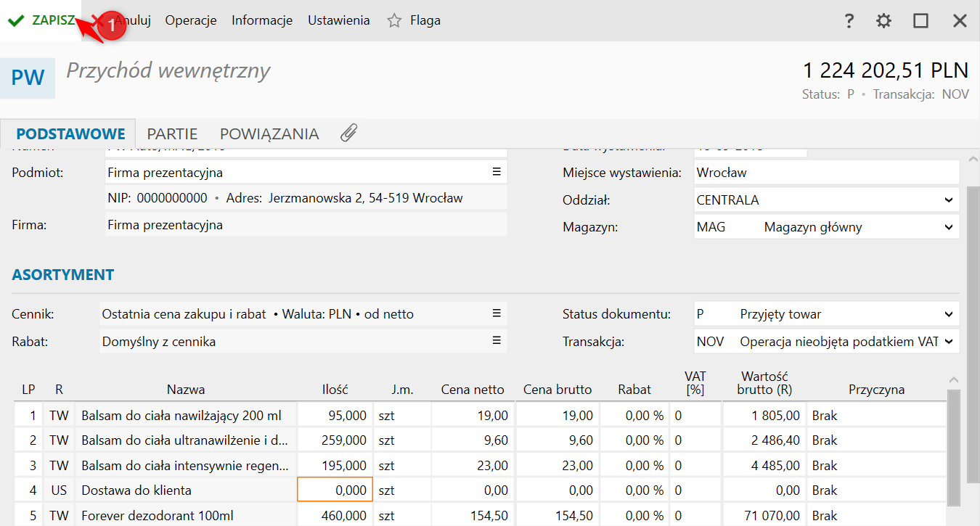
Task: Click the total amount 1 224 202,51 PLN
Action: tap(886, 70)
